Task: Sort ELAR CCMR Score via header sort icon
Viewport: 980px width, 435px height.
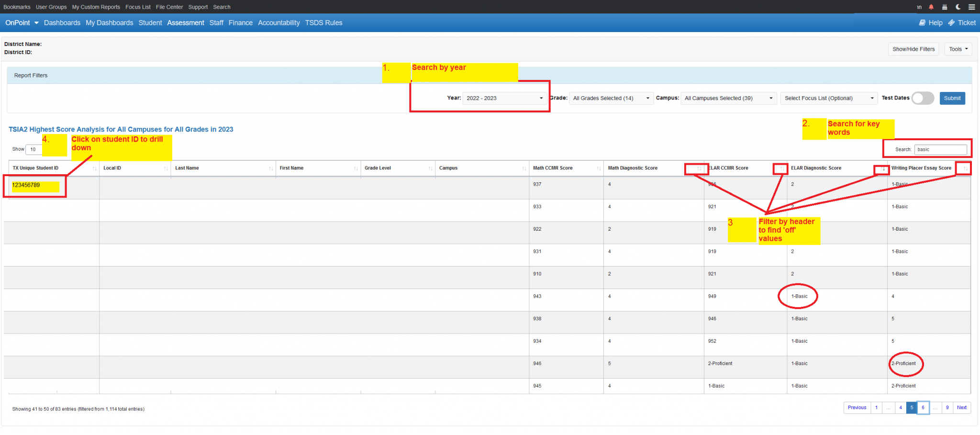Action: (780, 168)
